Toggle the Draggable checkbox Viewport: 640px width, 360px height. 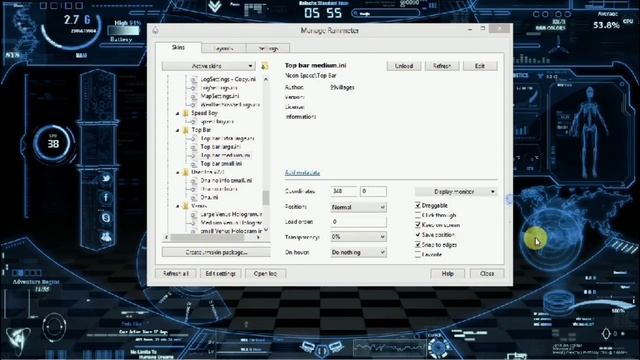(x=418, y=205)
